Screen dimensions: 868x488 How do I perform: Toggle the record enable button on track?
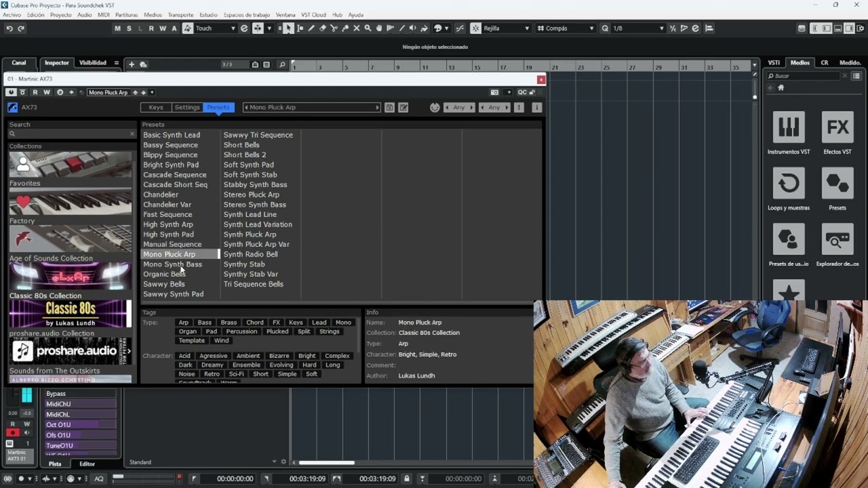(12, 433)
